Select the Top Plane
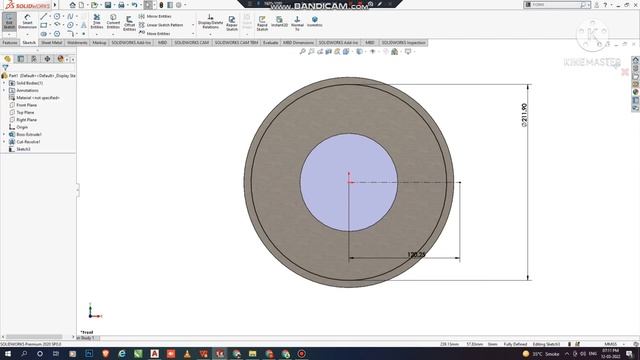The height and width of the screenshot is (360, 640). point(22,112)
